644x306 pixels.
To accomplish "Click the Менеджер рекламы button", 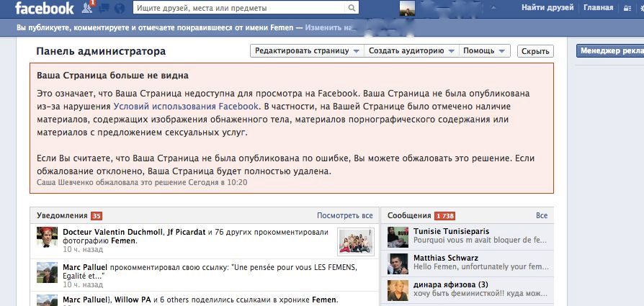I will (610, 51).
